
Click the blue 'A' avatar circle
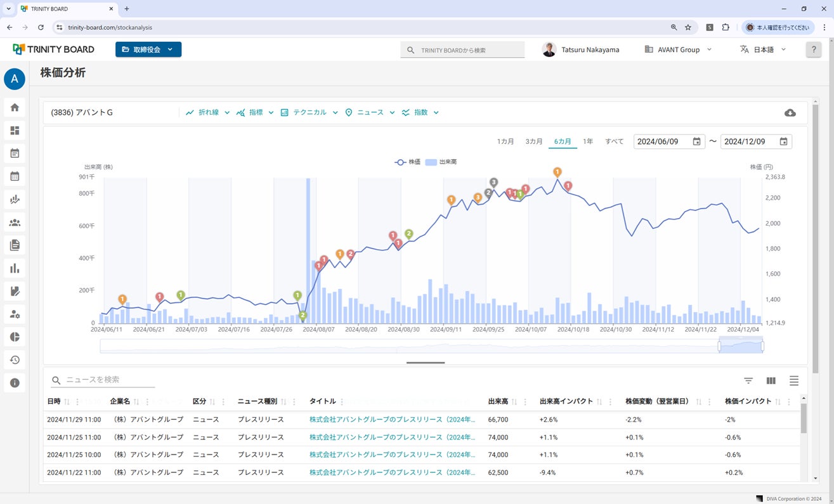coord(15,79)
